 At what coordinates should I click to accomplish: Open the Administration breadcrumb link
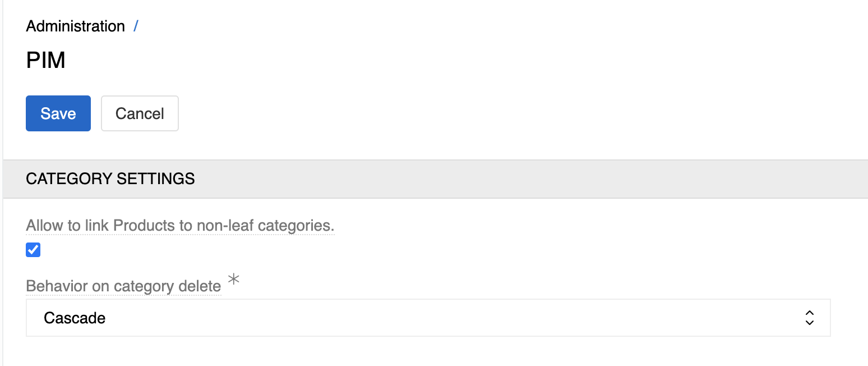pos(75,26)
